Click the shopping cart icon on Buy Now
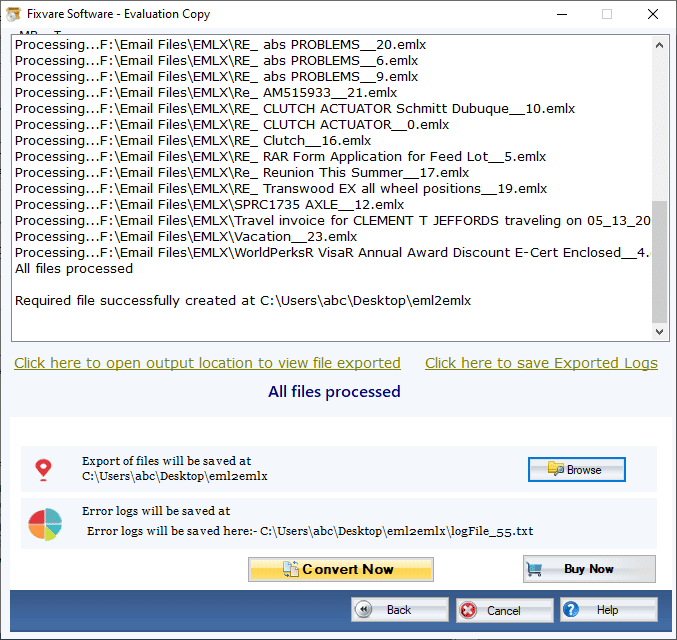This screenshot has height=640, width=677. 535,569
